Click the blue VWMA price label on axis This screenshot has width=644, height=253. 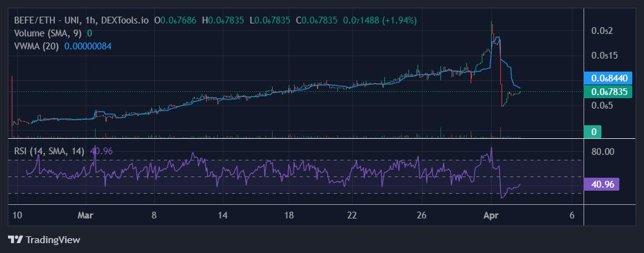(x=608, y=78)
